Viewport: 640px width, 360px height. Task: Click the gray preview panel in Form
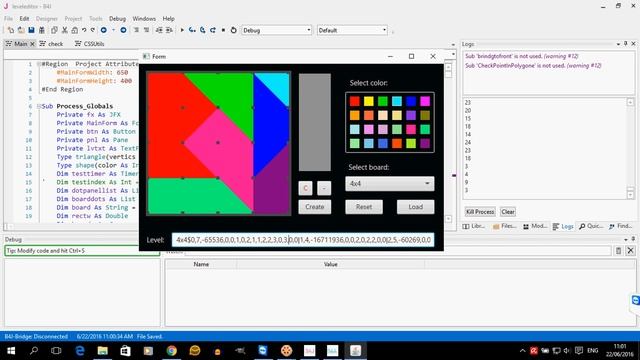(315, 122)
